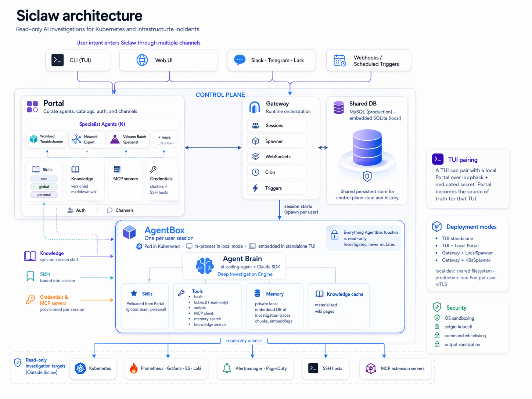Click the Gateway arch icon

tap(255, 107)
